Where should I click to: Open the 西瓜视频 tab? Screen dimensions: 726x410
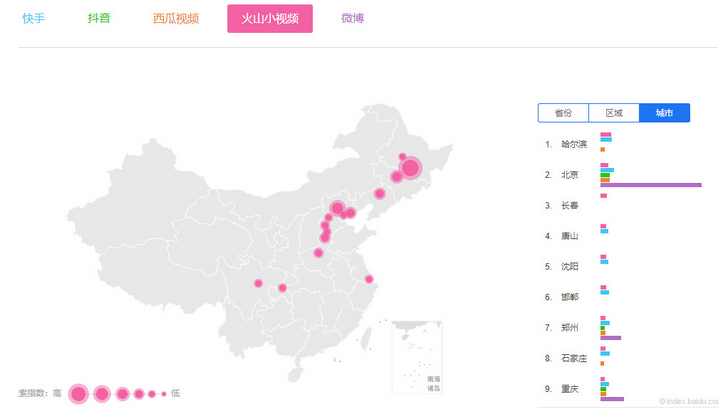click(176, 19)
